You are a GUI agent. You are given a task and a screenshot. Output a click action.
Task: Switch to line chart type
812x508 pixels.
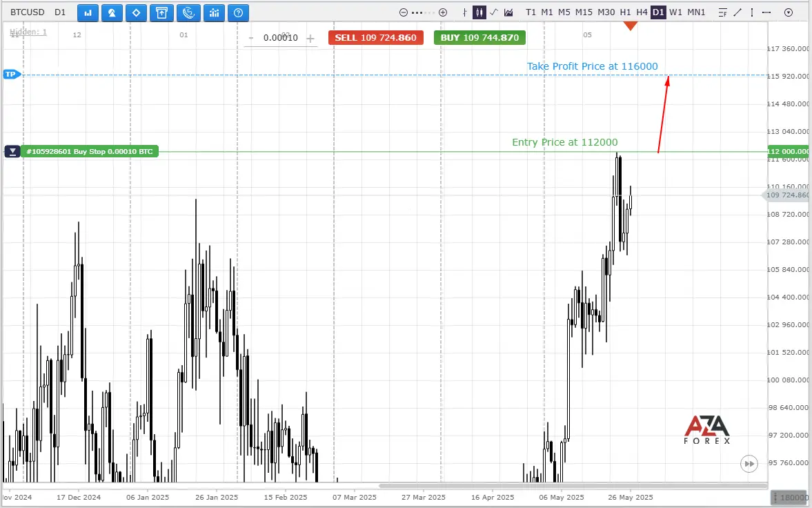pyautogui.click(x=493, y=12)
